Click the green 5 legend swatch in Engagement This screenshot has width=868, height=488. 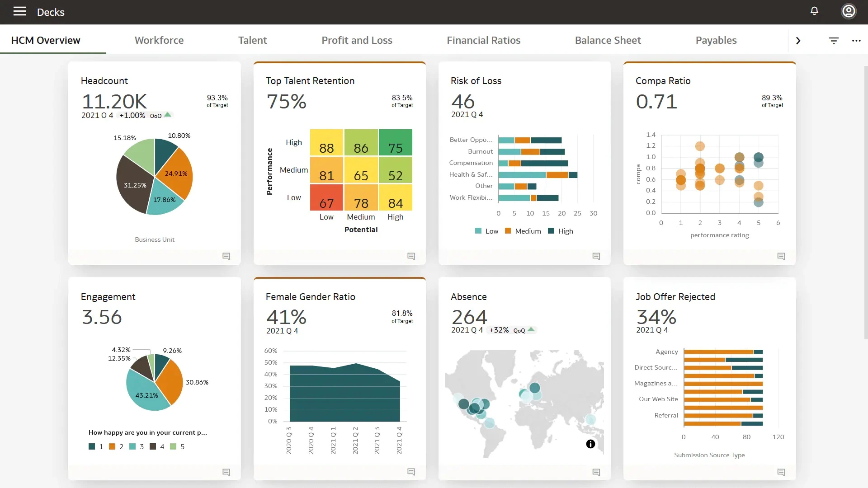[173, 446]
